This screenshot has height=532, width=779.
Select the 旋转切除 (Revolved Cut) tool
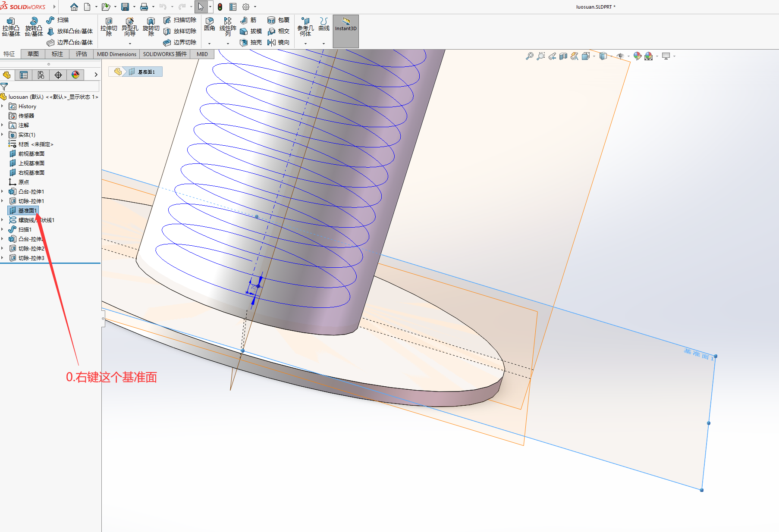tap(151, 27)
